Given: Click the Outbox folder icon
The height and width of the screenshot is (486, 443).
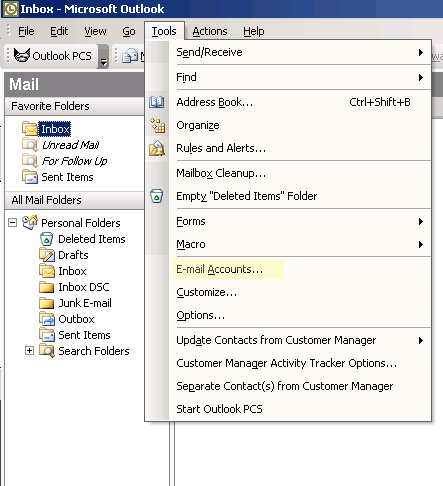Looking at the screenshot, I should (47, 319).
